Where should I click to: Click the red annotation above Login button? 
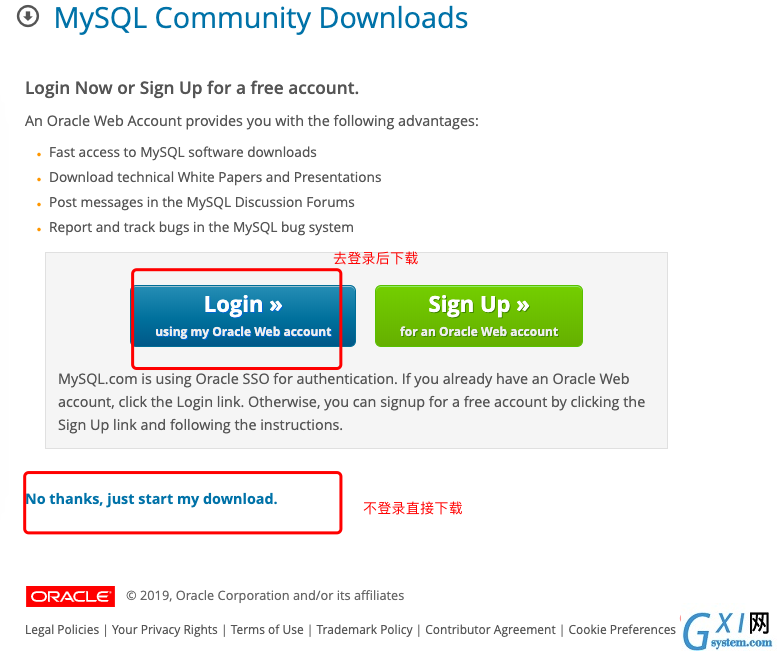(x=376, y=258)
